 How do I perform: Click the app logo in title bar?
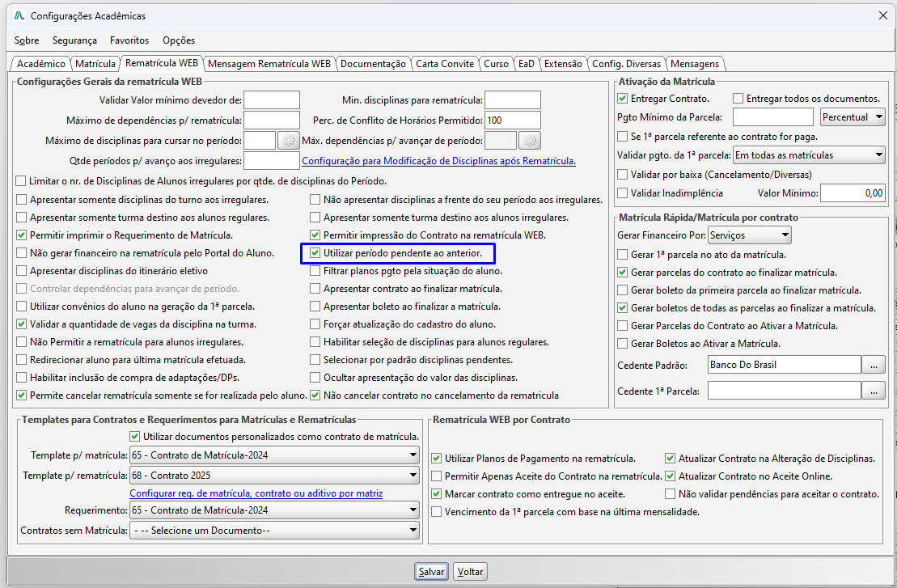[x=19, y=15]
